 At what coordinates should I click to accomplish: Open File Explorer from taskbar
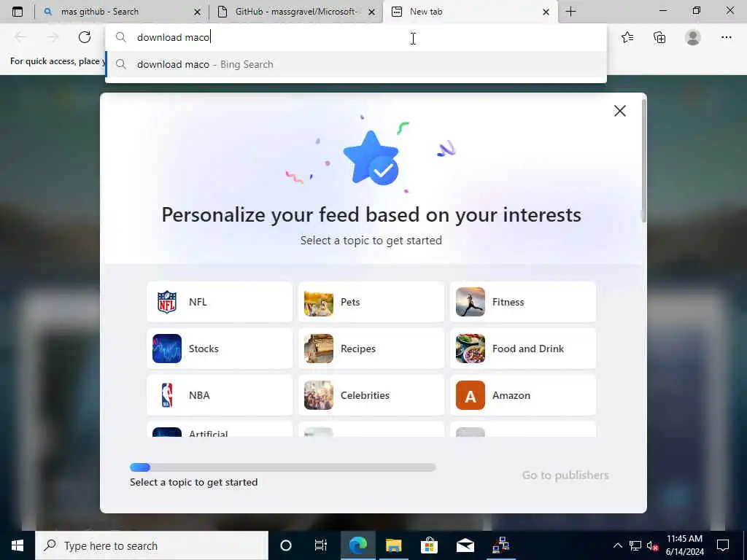point(393,545)
